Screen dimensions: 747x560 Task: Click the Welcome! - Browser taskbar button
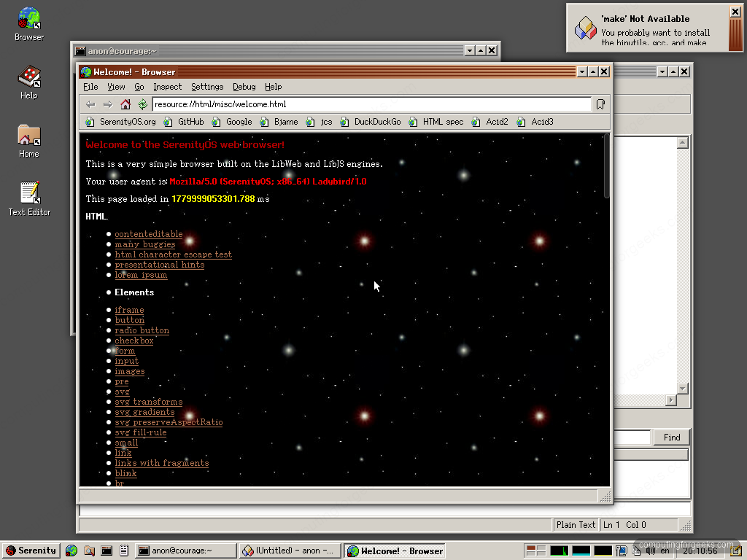(x=395, y=551)
